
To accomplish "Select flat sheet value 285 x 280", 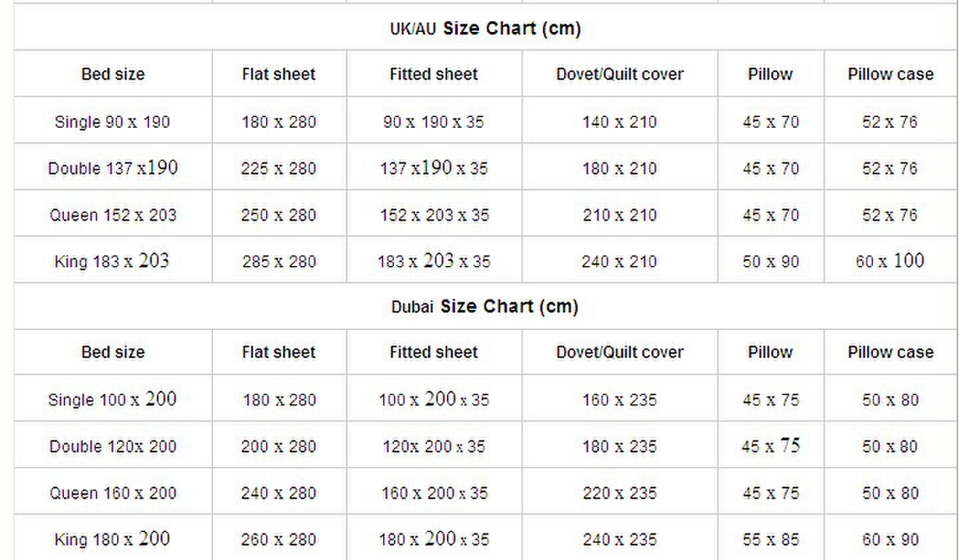I will (x=279, y=261).
